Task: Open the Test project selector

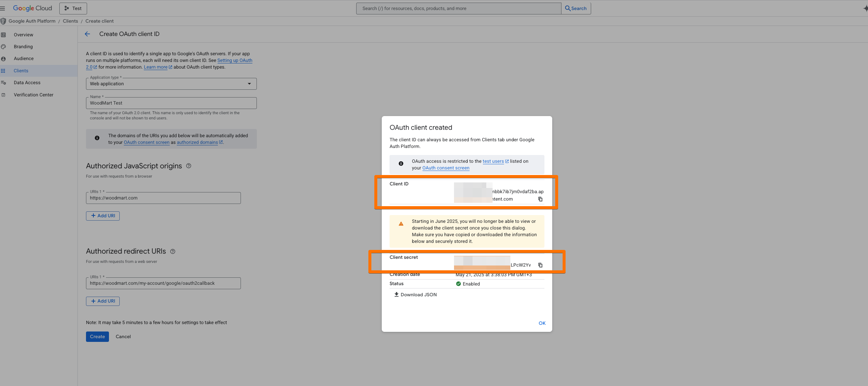Action: (x=73, y=8)
